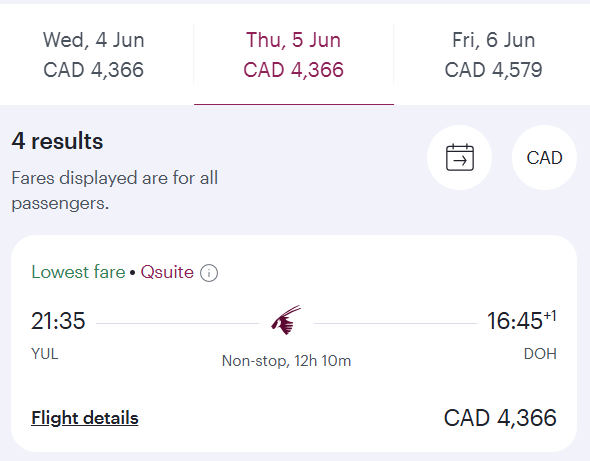Click the CAD 4,366 price under Wednesday
The height and width of the screenshot is (461, 590).
click(x=93, y=70)
